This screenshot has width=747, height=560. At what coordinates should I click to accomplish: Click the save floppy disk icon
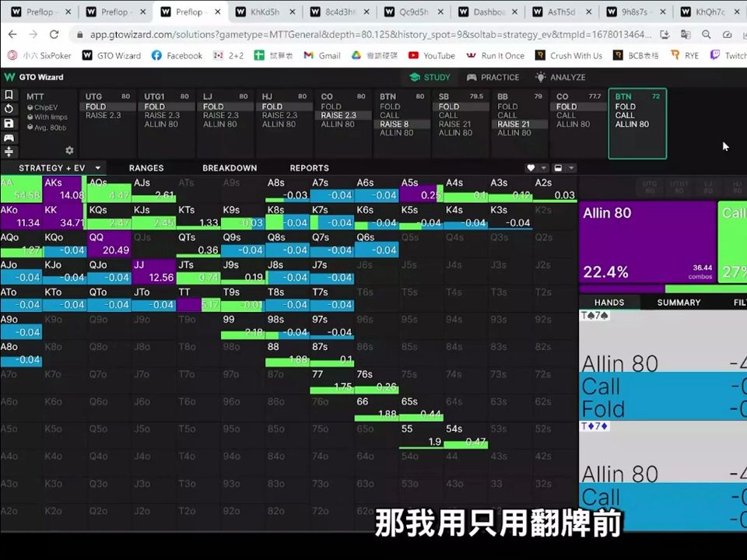[9, 124]
